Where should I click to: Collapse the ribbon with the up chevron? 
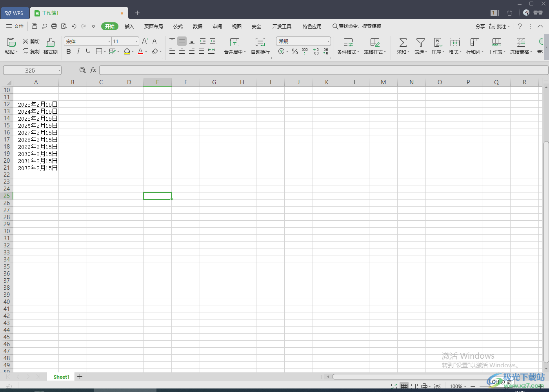(540, 26)
